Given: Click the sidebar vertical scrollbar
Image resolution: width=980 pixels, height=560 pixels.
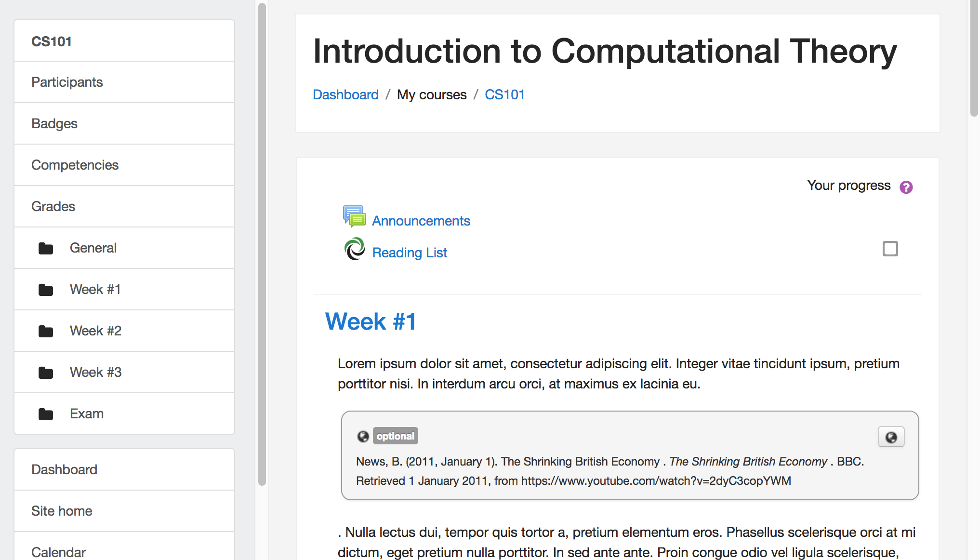Looking at the screenshot, I should point(262,241).
